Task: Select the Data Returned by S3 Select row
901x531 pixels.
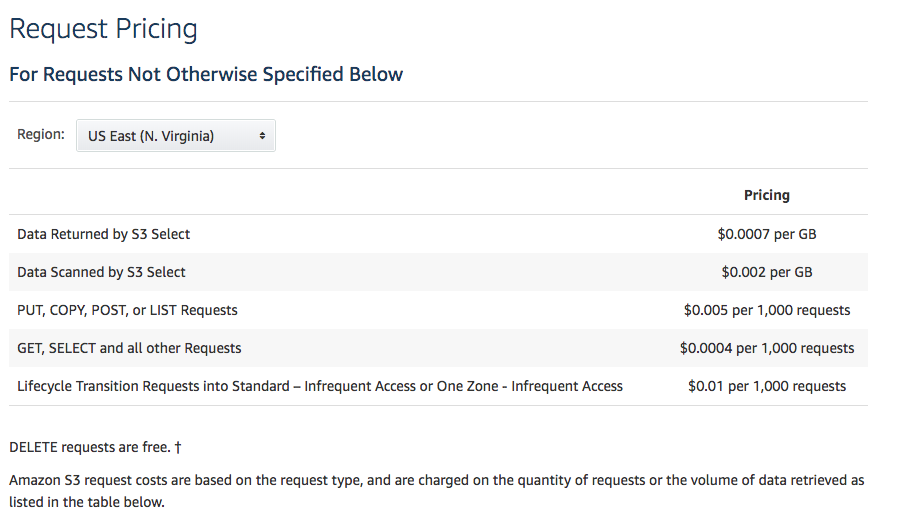Action: click(x=103, y=234)
